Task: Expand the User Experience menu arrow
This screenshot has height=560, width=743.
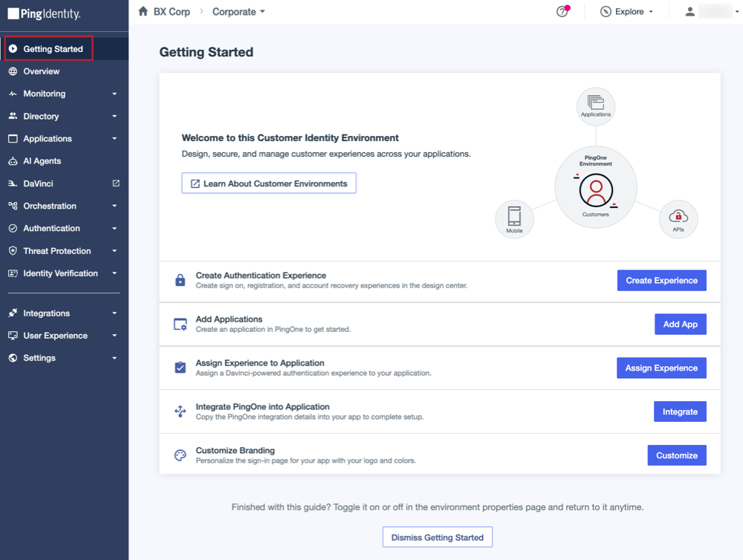Action: click(114, 336)
